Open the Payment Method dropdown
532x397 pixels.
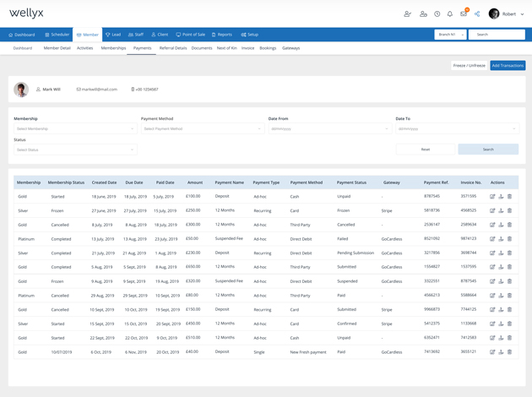[202, 129]
